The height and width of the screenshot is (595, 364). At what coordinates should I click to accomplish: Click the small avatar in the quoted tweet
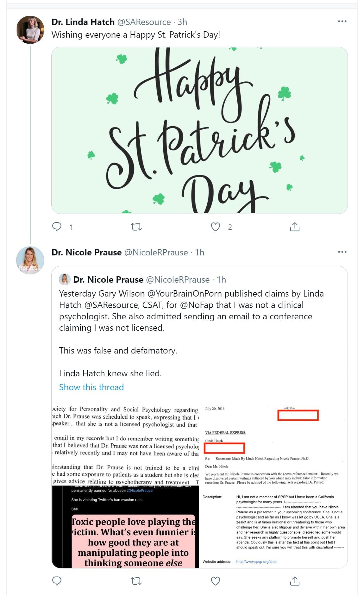click(65, 279)
